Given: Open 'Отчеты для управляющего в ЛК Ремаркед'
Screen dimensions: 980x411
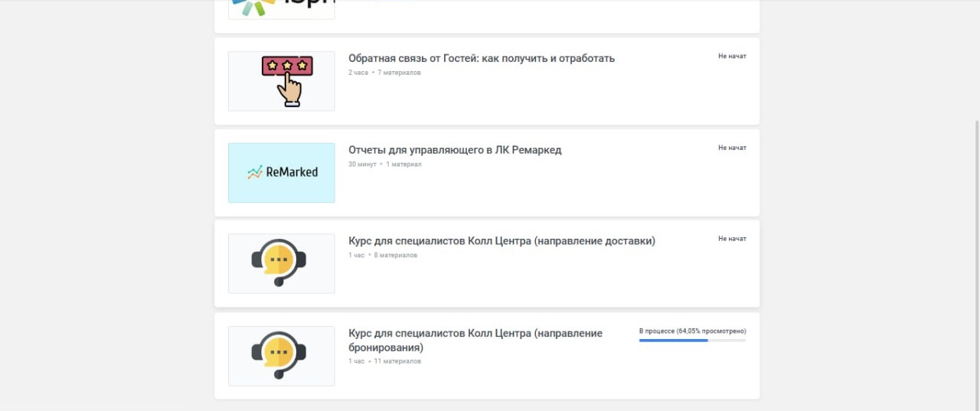Looking at the screenshot, I should (455, 150).
